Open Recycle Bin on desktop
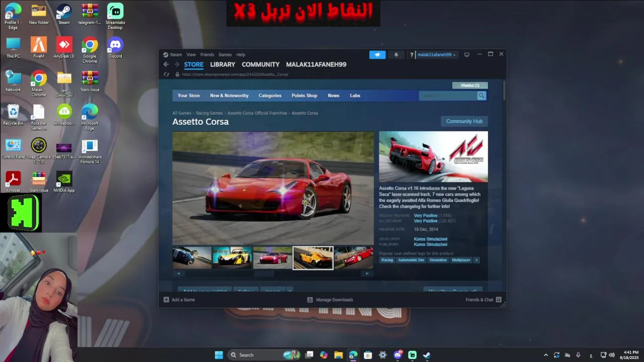644x362 pixels. (x=13, y=115)
